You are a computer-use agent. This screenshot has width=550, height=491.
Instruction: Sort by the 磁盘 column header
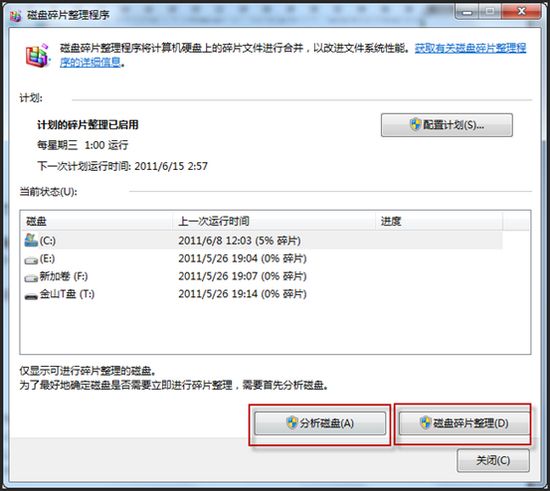[x=96, y=221]
